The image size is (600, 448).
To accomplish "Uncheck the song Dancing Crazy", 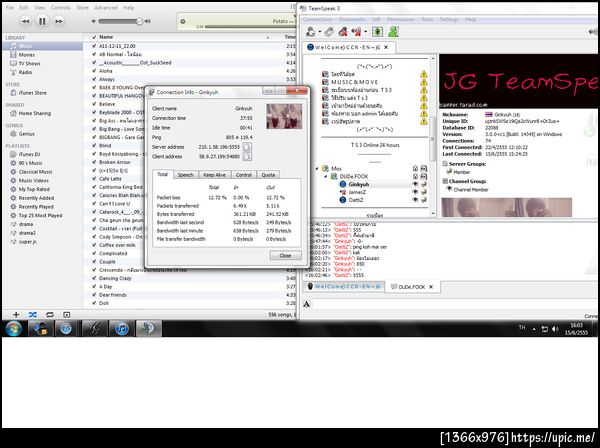I will 94,278.
